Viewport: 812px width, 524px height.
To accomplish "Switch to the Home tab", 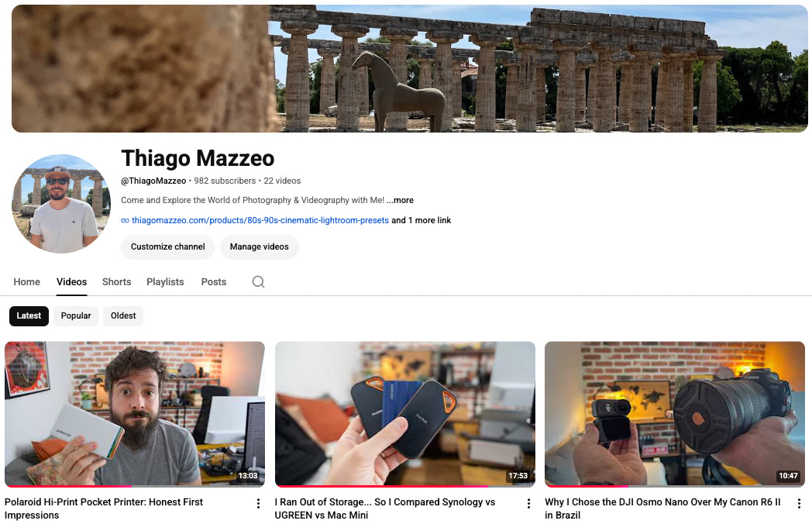I will point(26,282).
